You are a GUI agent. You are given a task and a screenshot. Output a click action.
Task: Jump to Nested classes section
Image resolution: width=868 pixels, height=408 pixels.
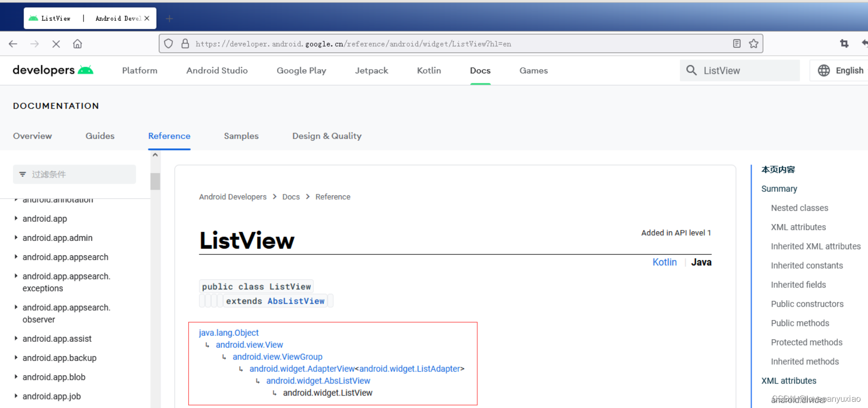click(799, 208)
